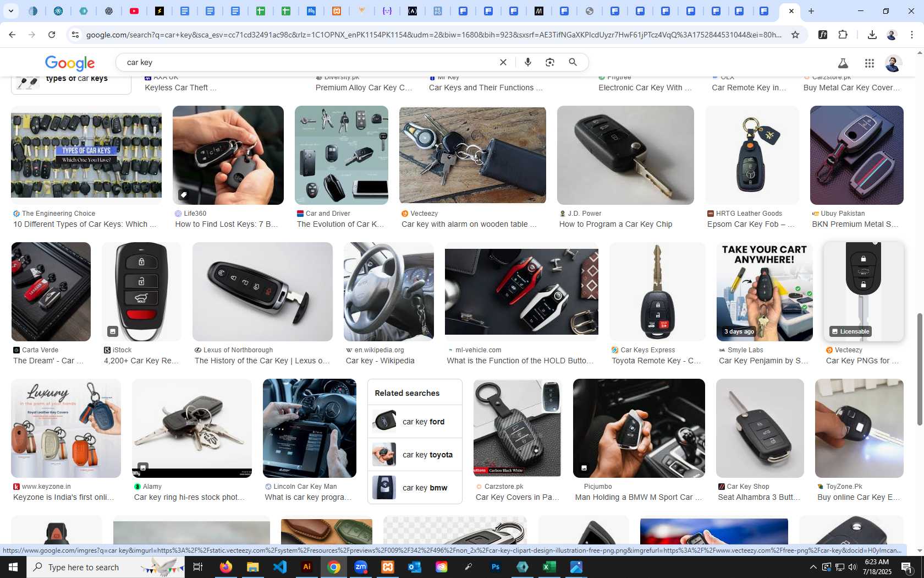Open Ubuy Pakistan BKN metal key image
Image resolution: width=924 pixels, height=578 pixels.
tap(857, 155)
